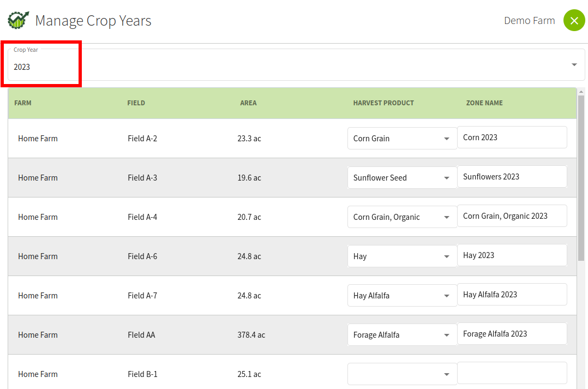
Task: Click the scrollbar up arrow
Action: pyautogui.click(x=581, y=92)
